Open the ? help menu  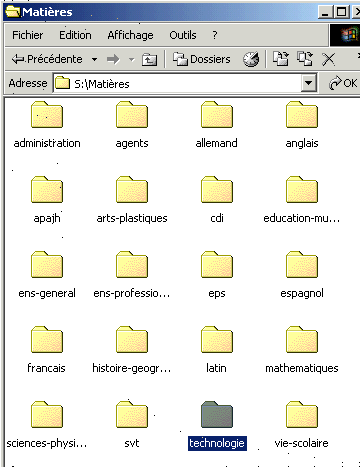point(215,35)
